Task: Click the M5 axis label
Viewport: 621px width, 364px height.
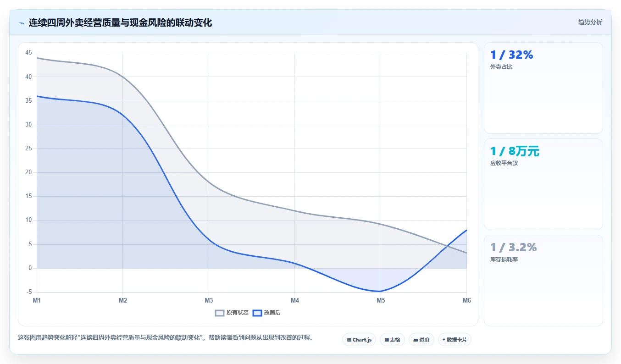Action: click(x=381, y=300)
